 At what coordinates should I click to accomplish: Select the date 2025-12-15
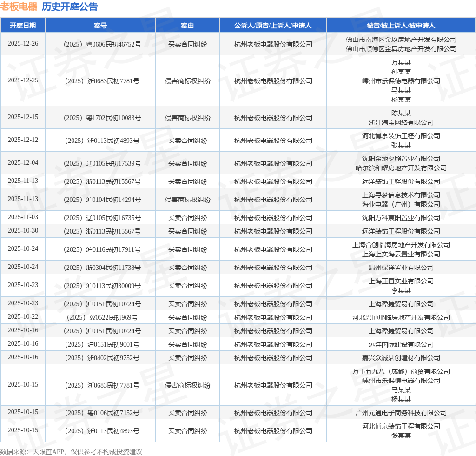[x=23, y=117]
